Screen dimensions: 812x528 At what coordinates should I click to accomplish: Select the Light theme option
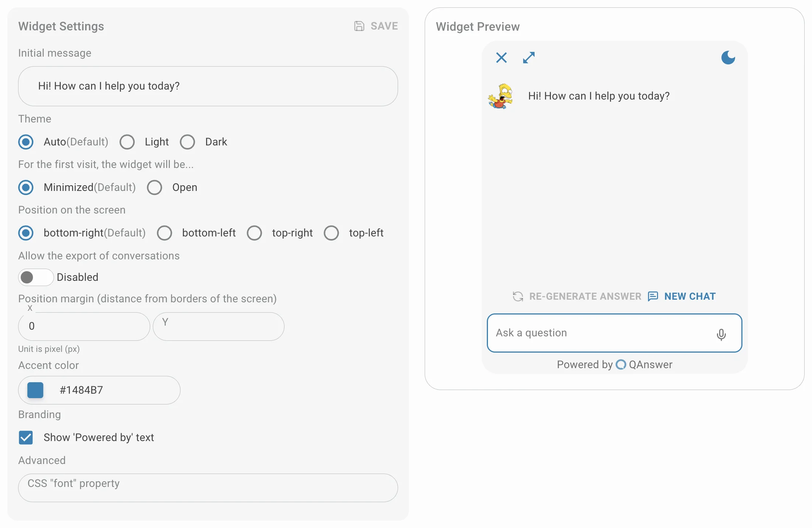coord(127,142)
